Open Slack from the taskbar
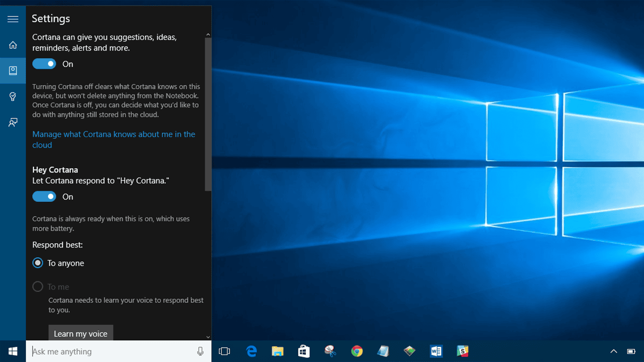The height and width of the screenshot is (362, 644). click(x=462, y=351)
